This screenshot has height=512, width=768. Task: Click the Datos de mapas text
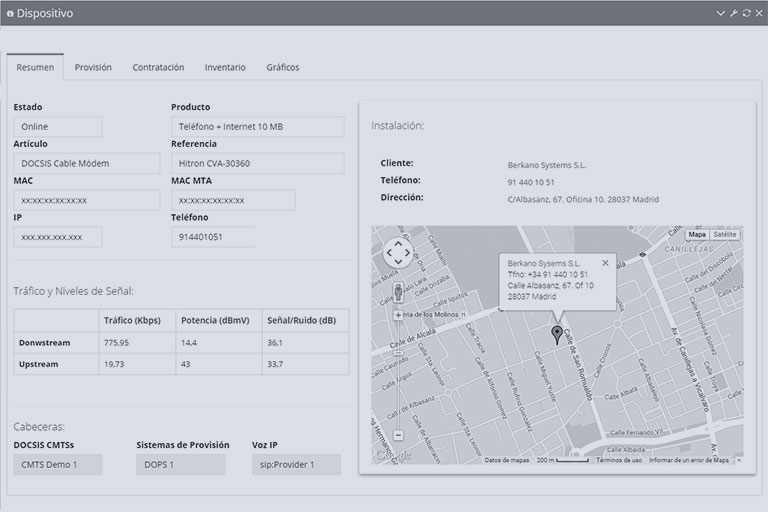[506, 460]
